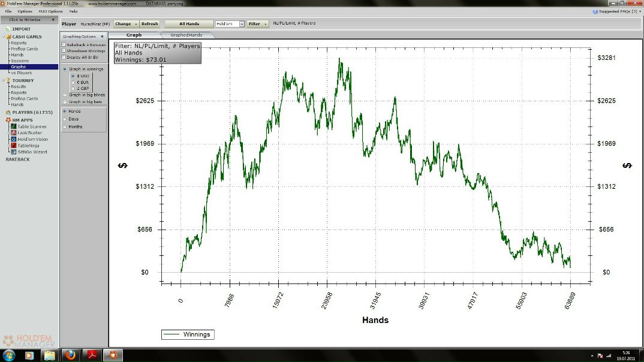Viewport: 644px width, 362px height.
Task: Toggle the Display All-In EV checkbox
Action: tap(64, 58)
